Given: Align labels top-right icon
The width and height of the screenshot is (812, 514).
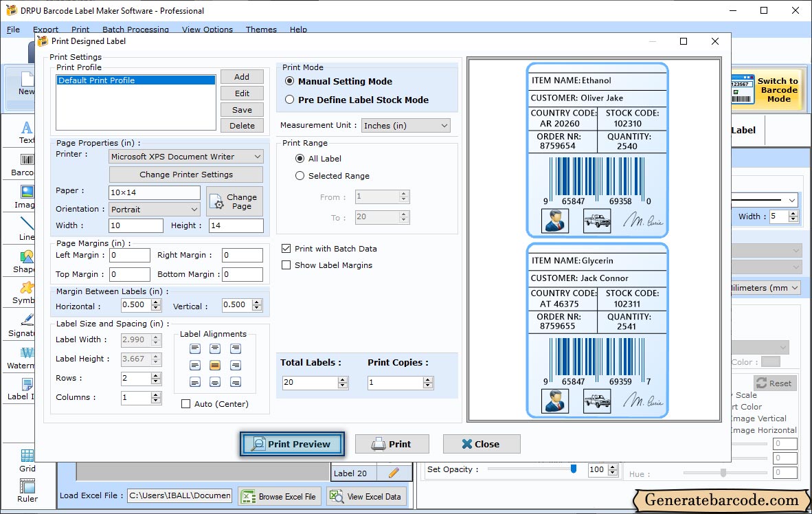Looking at the screenshot, I should pos(236,348).
